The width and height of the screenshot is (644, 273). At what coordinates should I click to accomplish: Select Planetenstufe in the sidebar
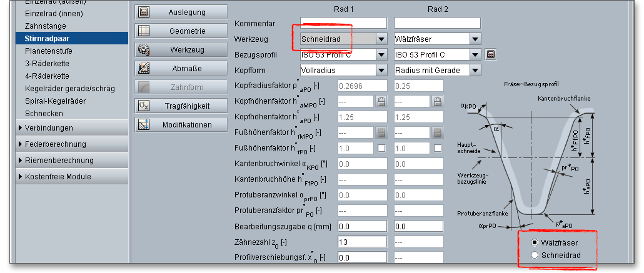pyautogui.click(x=48, y=51)
